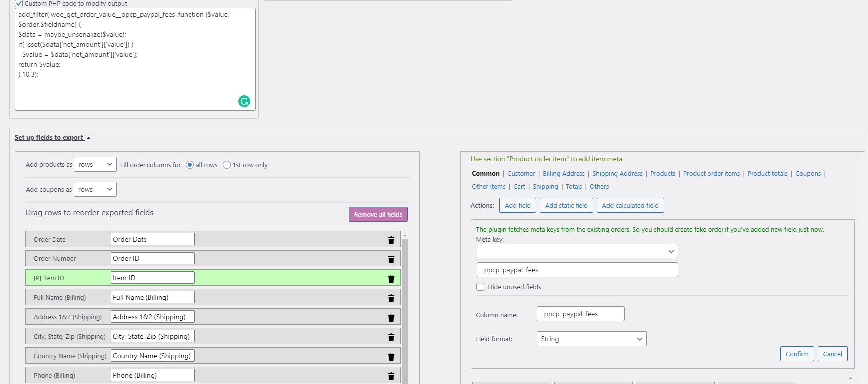Switch to the Customer section
The height and width of the screenshot is (384, 868).
pos(521,173)
